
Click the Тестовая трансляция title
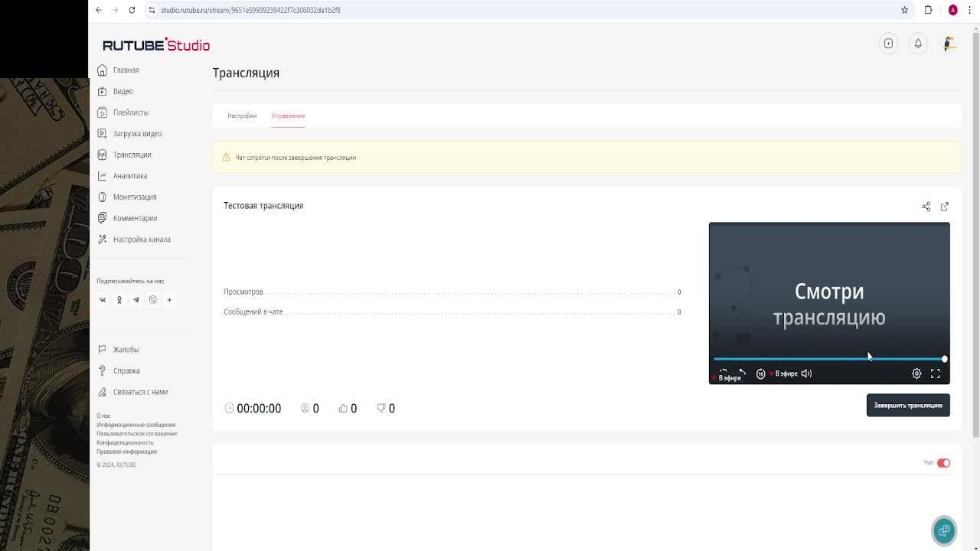pos(263,206)
